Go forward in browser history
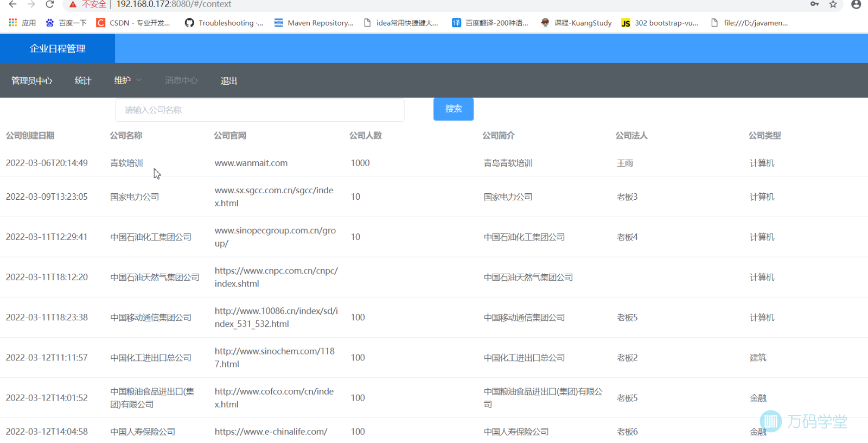 point(31,4)
